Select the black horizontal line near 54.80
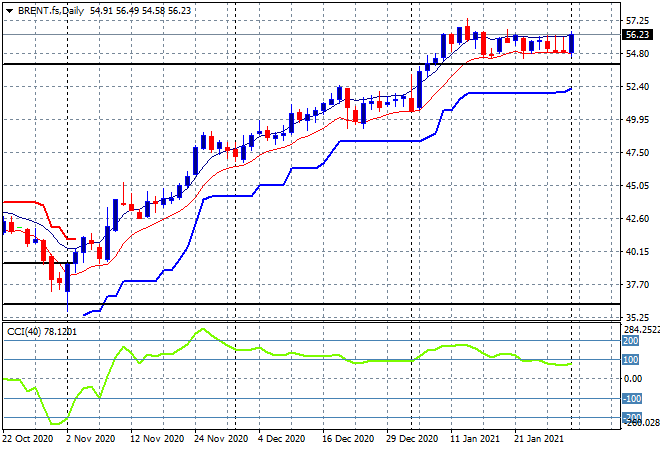Image resolution: width=660 pixels, height=450 pixels. coord(300,64)
